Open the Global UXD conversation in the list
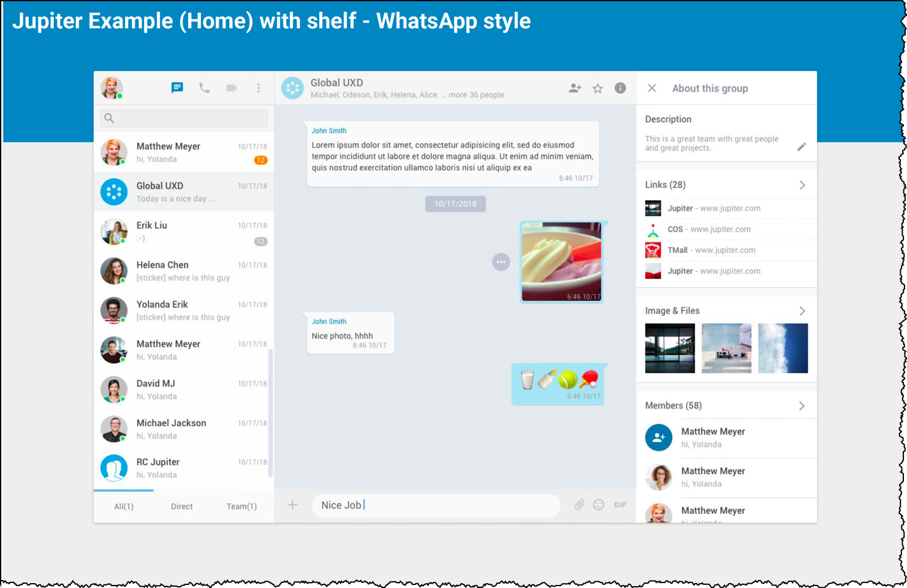 coord(184,192)
